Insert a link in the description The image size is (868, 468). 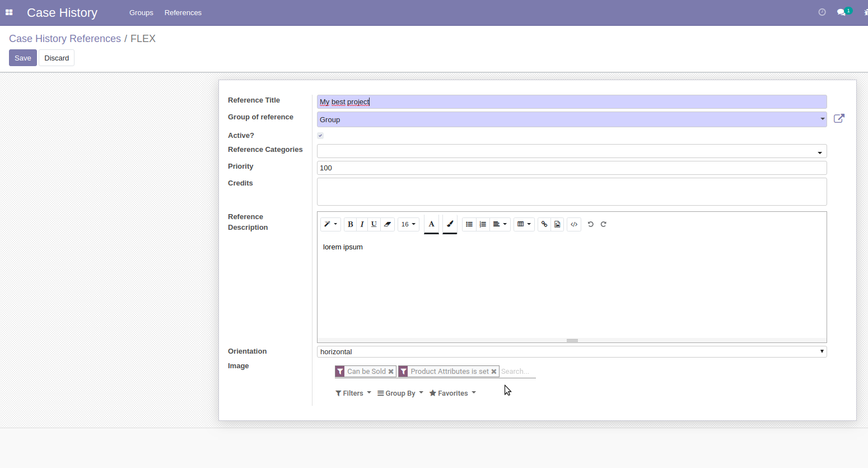[x=544, y=224]
